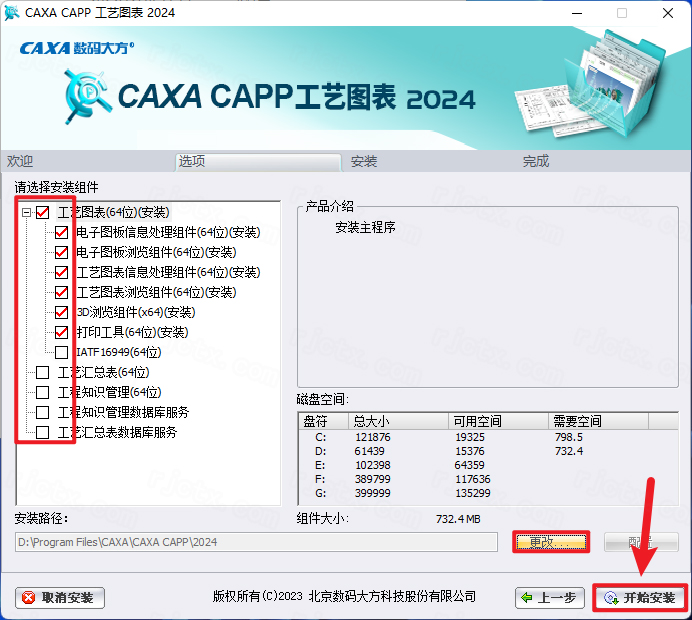Enable the IATF16949(64位) checkbox
The image size is (692, 620).
pos(62,352)
